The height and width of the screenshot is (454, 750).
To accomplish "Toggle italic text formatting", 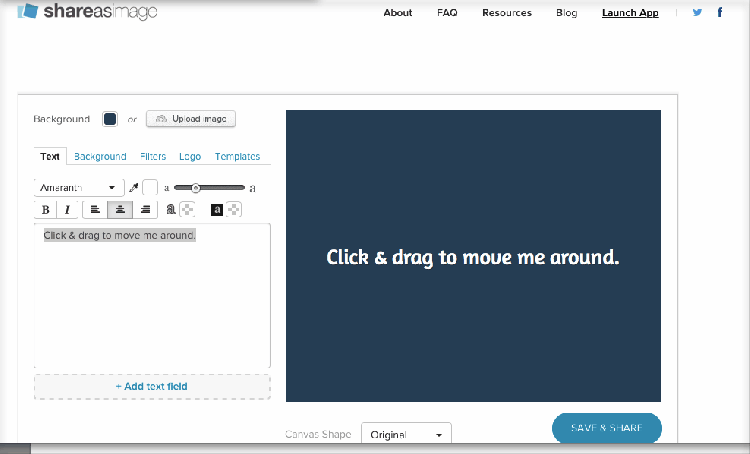I will [67, 210].
